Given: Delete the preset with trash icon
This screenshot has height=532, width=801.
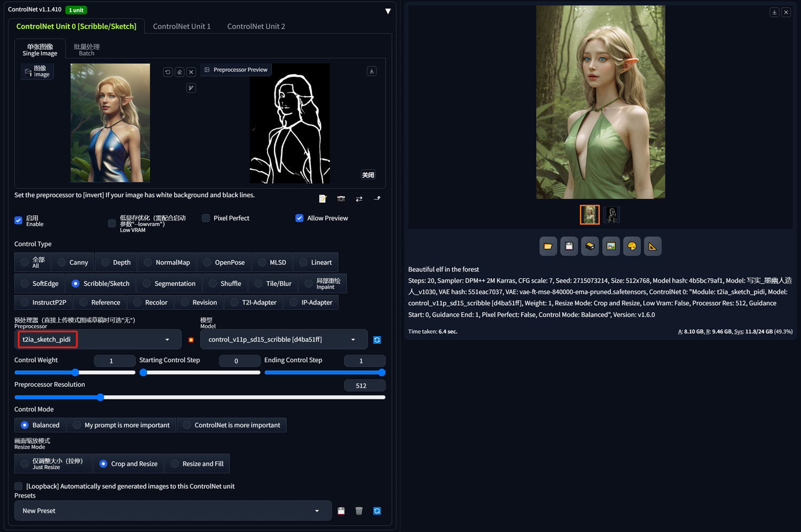Looking at the screenshot, I should [359, 511].
